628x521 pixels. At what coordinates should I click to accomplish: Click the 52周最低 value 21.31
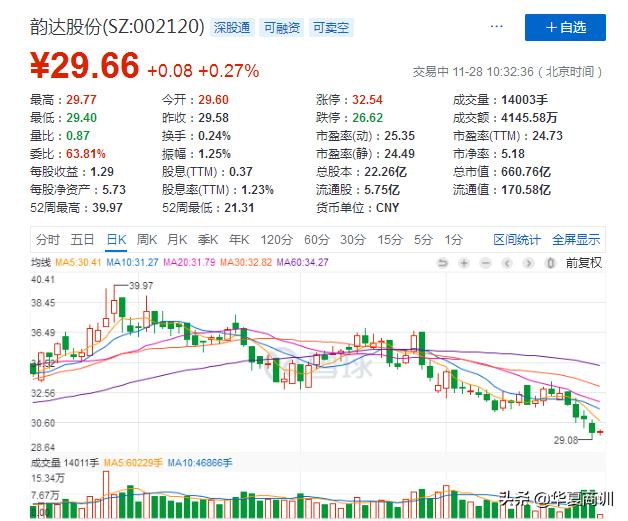coord(239,208)
